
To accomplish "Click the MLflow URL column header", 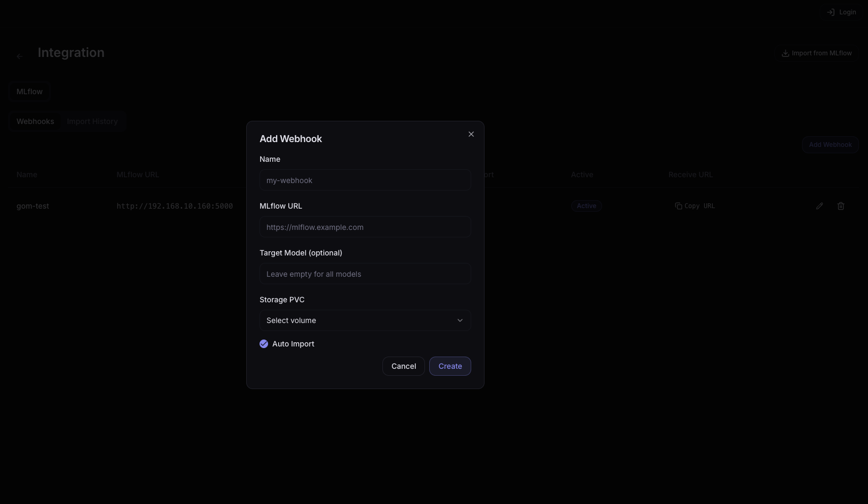I will coord(138,175).
